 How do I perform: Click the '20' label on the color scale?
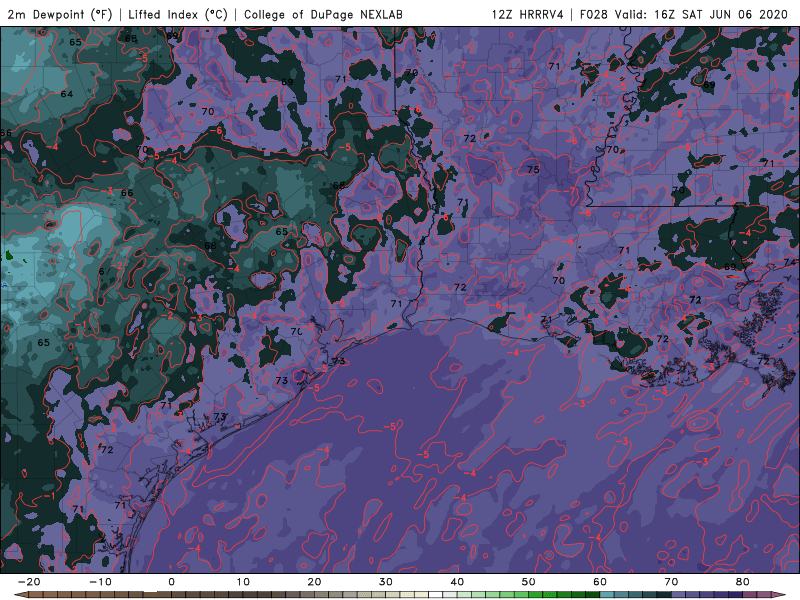click(x=314, y=582)
